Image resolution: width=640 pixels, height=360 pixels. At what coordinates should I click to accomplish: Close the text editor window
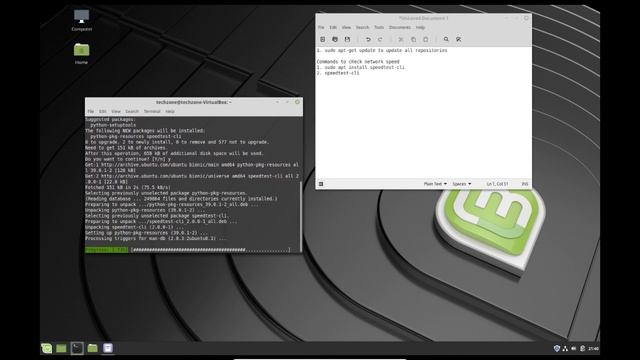point(526,18)
